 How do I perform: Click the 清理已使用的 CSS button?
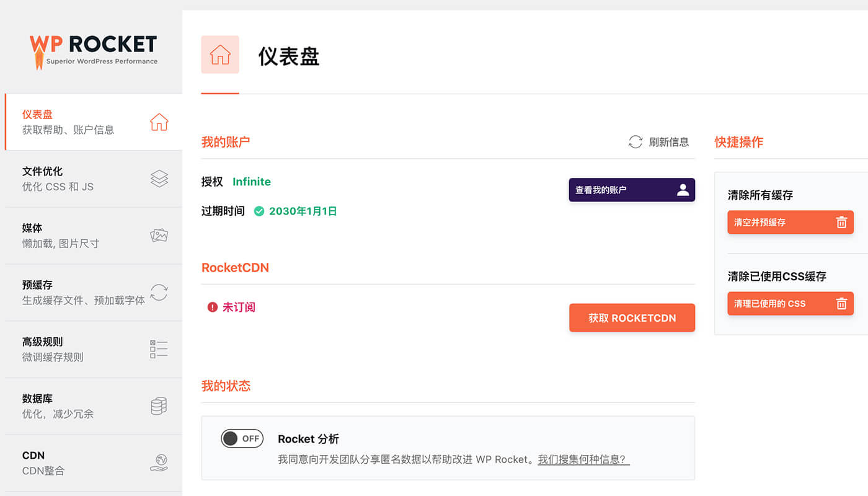(x=790, y=303)
